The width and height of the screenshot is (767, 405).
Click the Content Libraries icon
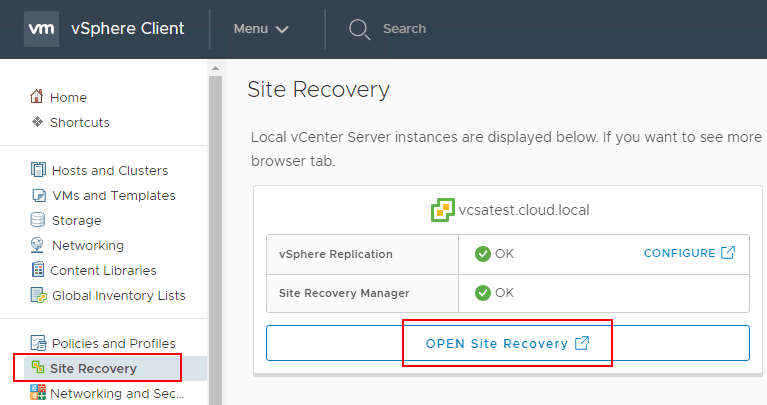pos(38,270)
